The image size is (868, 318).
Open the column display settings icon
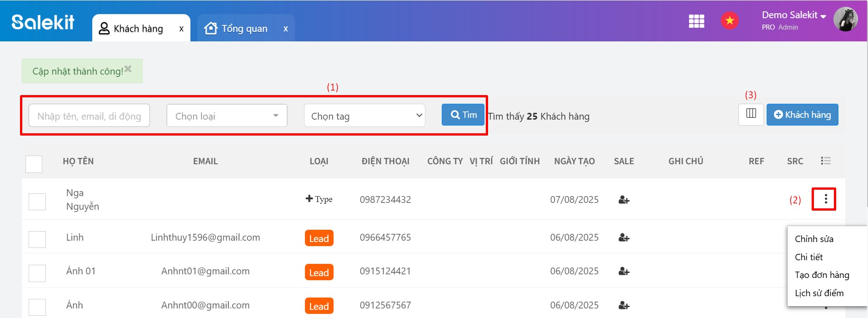click(751, 114)
